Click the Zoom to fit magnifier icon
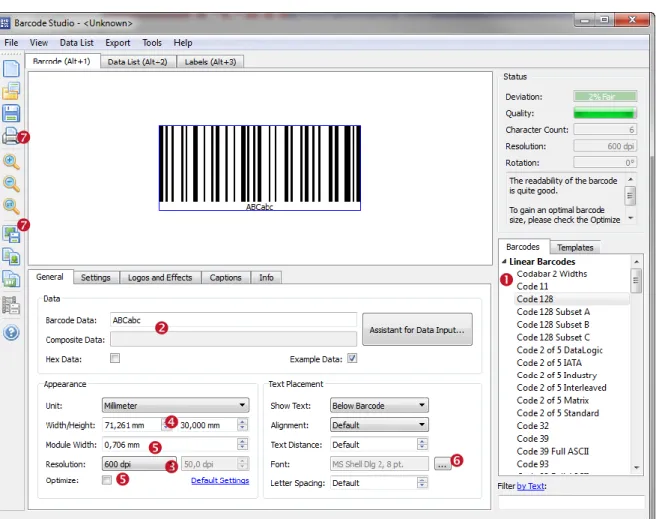656x519 pixels. 11,206
